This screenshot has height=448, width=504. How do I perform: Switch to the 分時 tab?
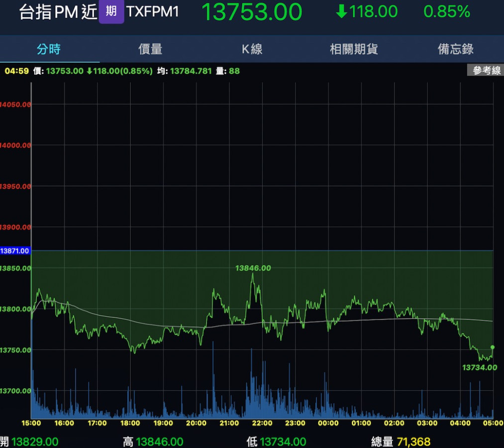pos(49,49)
